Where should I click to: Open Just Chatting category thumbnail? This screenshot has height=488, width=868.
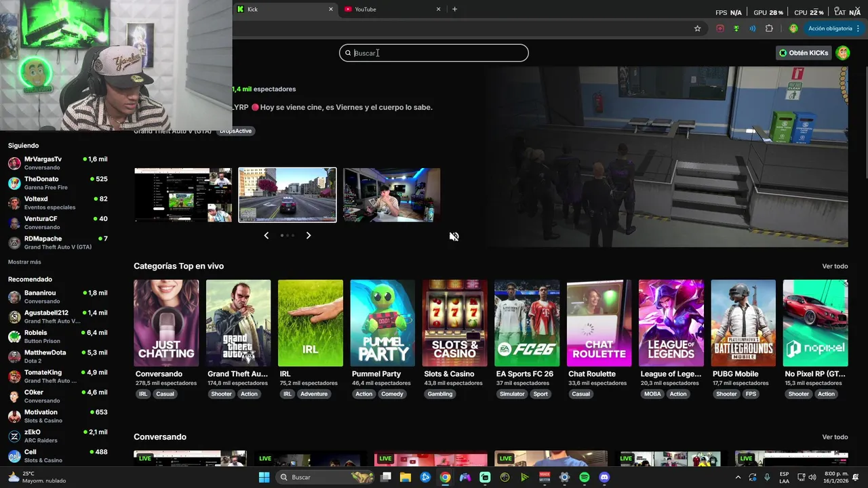[x=166, y=323]
